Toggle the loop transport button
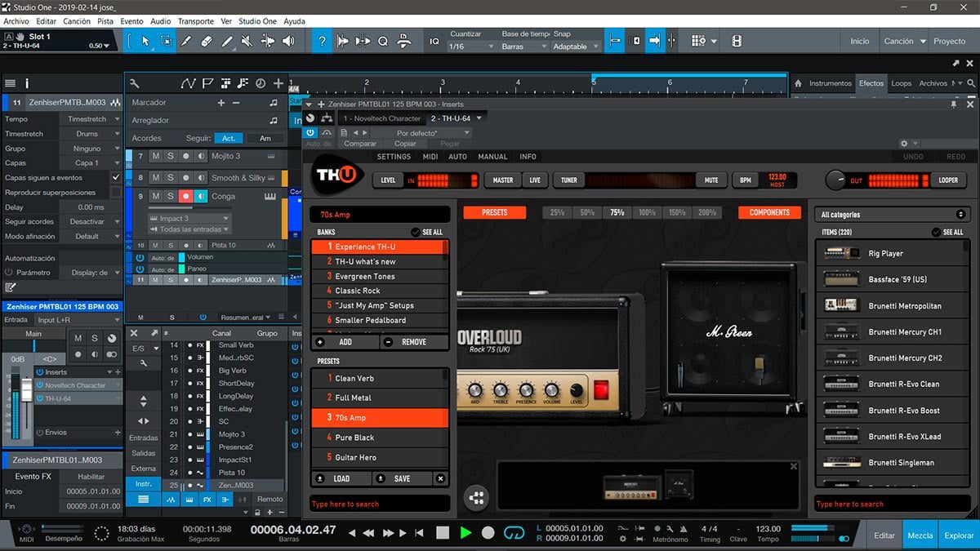 click(x=514, y=532)
